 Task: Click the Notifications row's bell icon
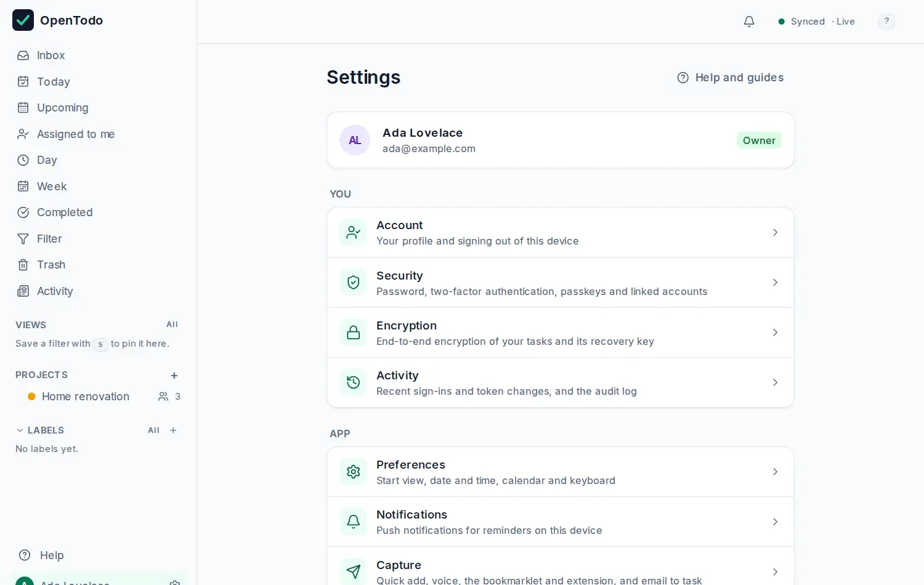point(354,522)
